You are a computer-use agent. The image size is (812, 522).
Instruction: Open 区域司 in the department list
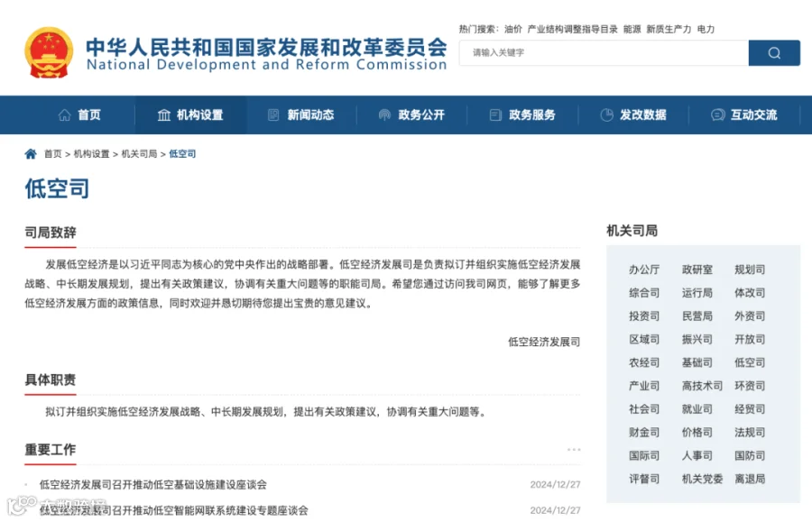(x=644, y=339)
